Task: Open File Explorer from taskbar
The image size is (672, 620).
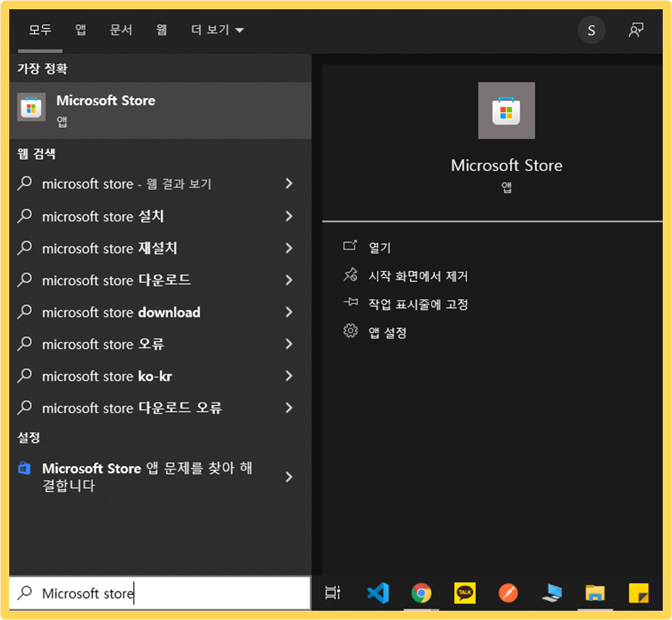Action: click(595, 593)
